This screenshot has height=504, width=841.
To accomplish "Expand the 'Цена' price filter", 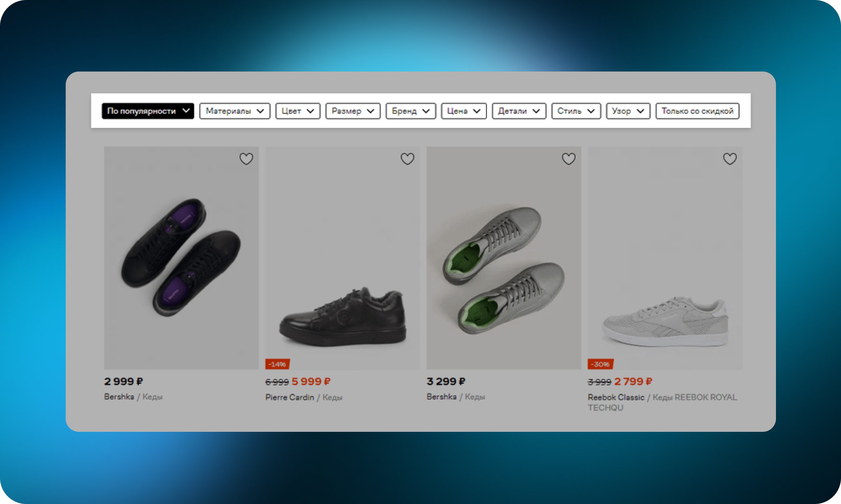I will 464,111.
